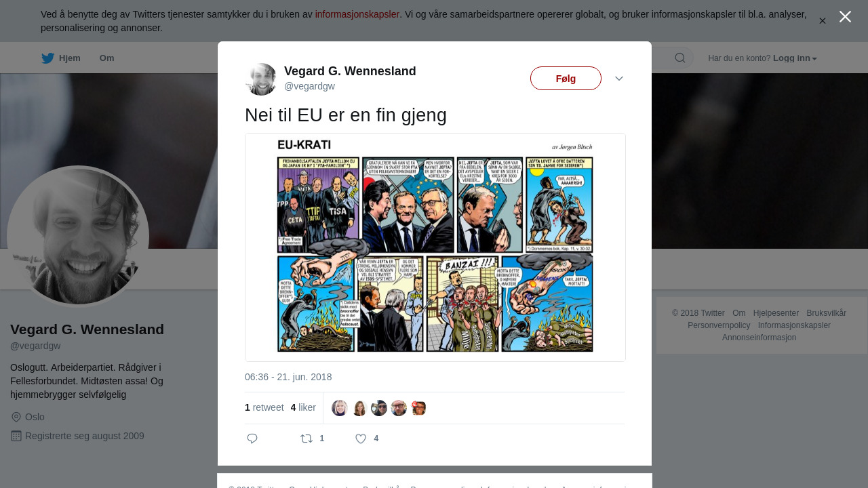Dismiss the cookie notice small X
868x488 pixels.
click(x=823, y=21)
